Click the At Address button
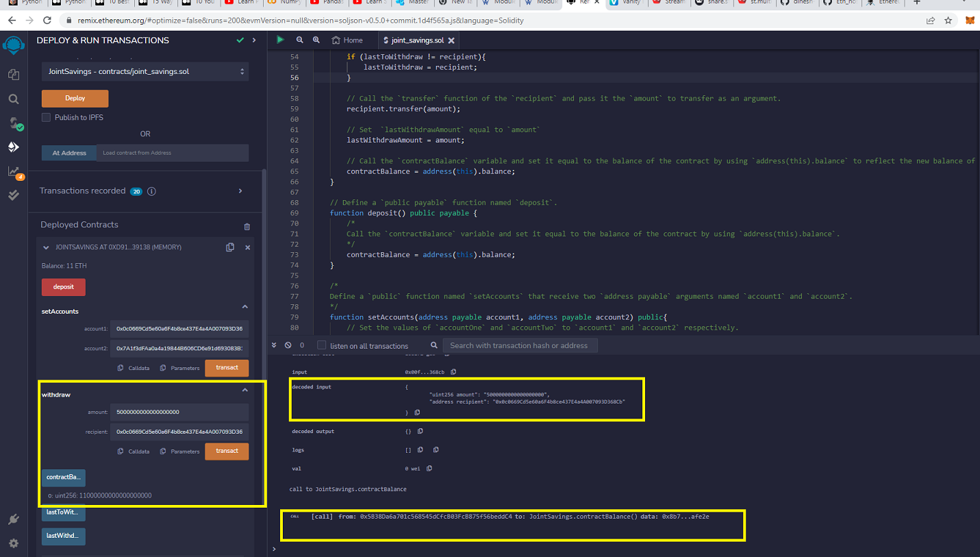Screen dimensions: 980x557 tap(69, 153)
